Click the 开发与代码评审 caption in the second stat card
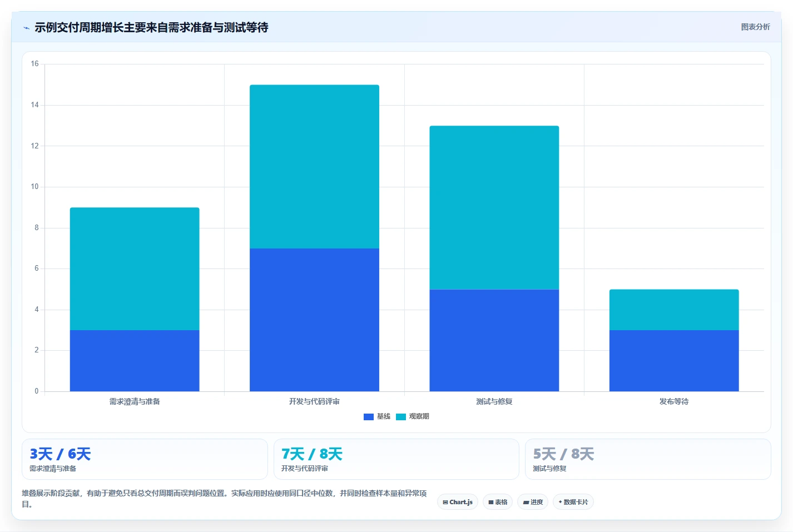793x532 pixels. (x=305, y=469)
